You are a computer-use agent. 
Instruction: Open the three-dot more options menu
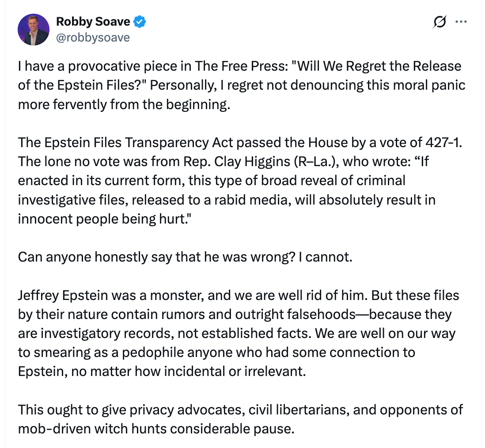461,22
